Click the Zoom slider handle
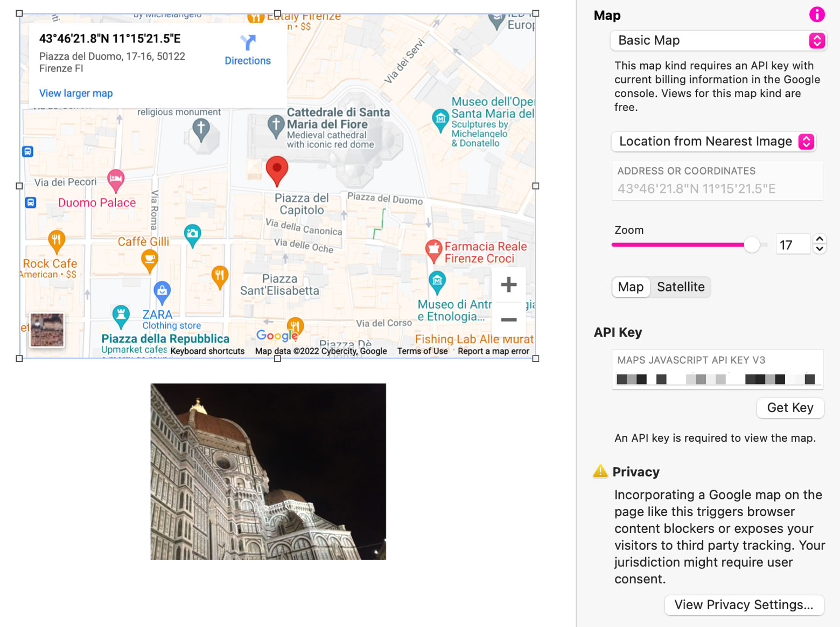This screenshot has width=840, height=627. 752,245
